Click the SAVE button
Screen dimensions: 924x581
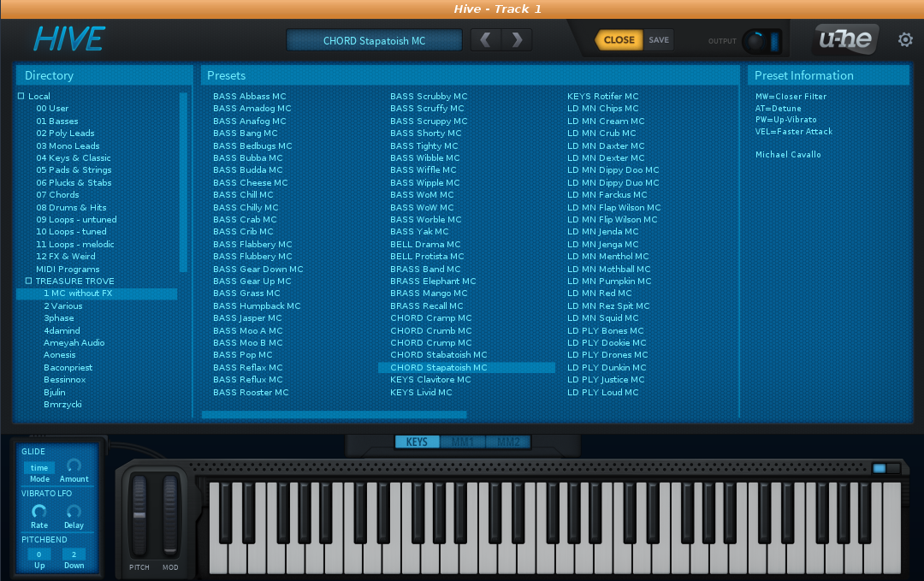[659, 40]
